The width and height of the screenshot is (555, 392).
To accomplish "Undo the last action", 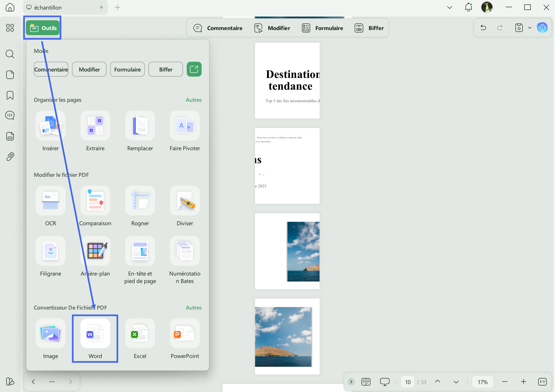I will coord(483,28).
